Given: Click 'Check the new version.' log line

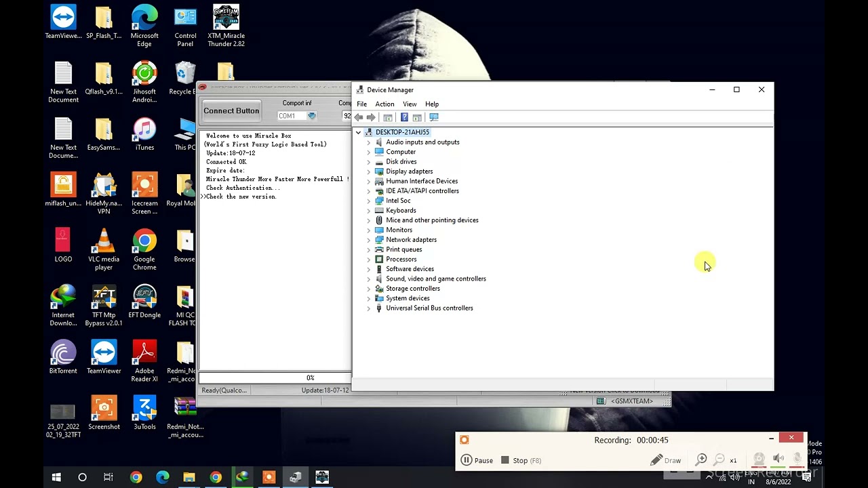Looking at the screenshot, I should pos(241,197).
